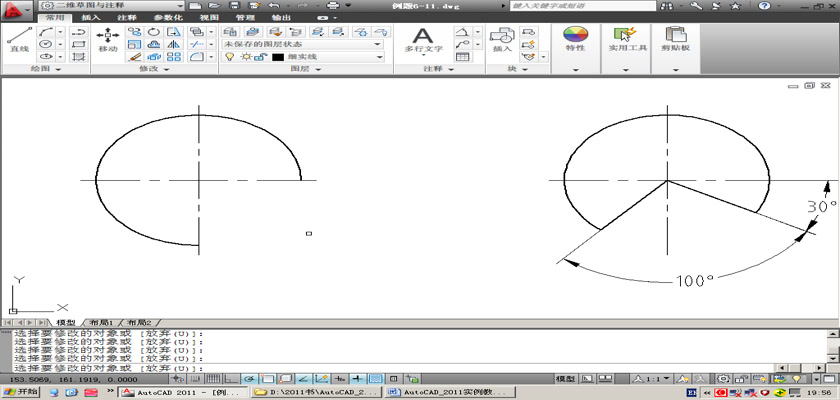
Task: Select the Hatch tool
Action: (x=79, y=56)
